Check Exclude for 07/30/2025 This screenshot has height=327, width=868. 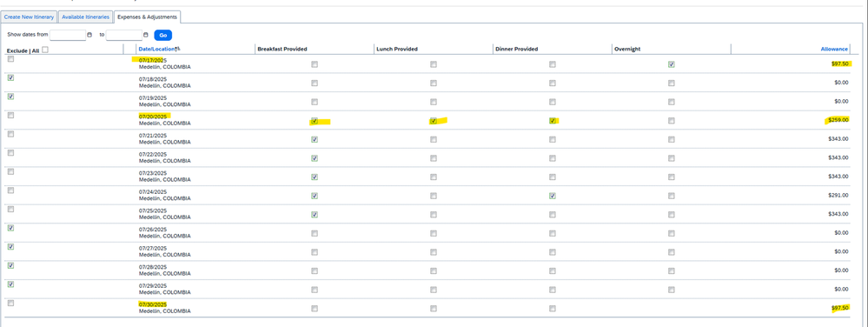tap(11, 304)
